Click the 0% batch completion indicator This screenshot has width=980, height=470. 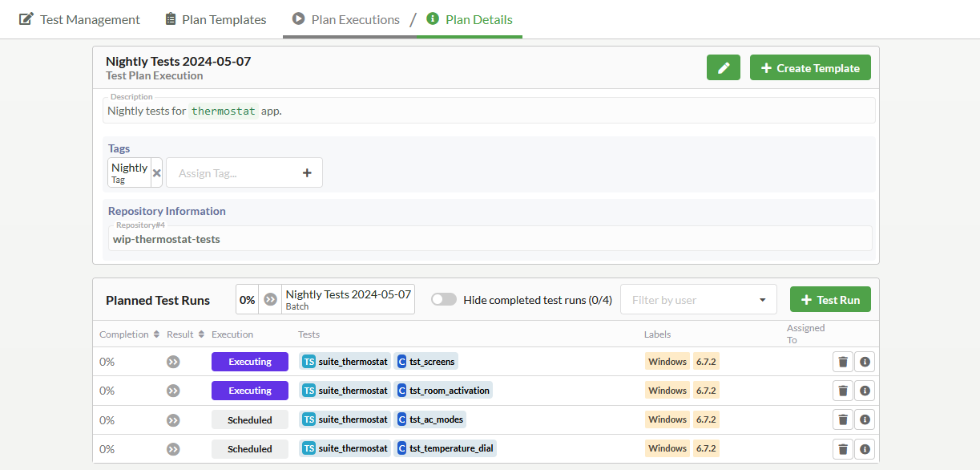click(247, 298)
